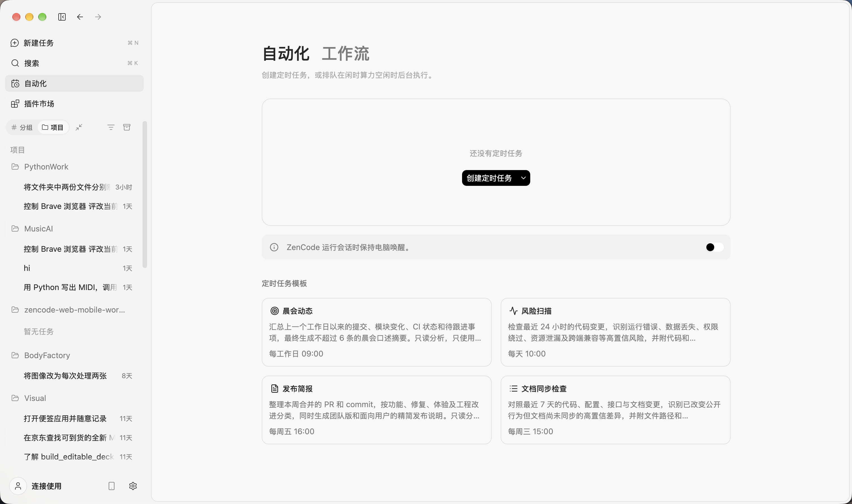852x504 pixels.
Task: Click the 新建任务 plus icon
Action: click(x=15, y=43)
